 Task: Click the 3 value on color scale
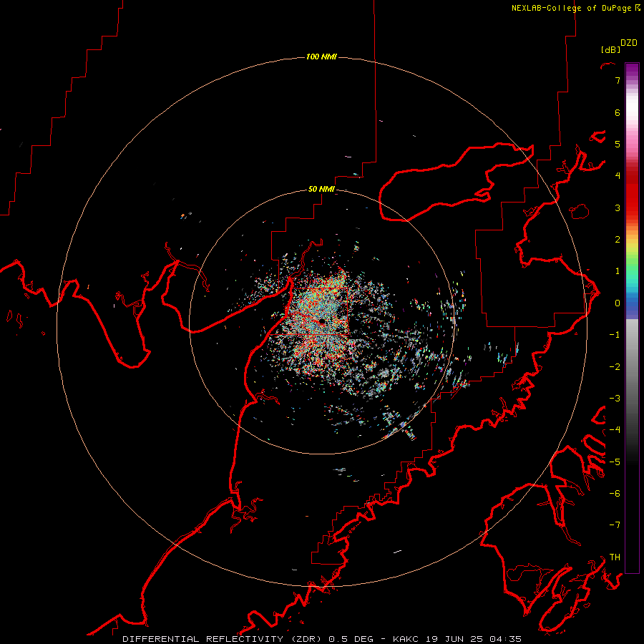[x=618, y=208]
